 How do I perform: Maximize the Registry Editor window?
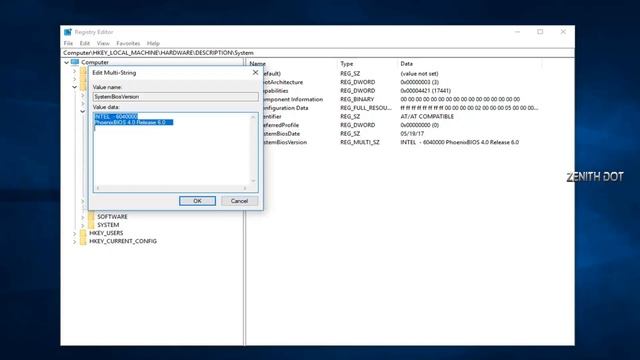540,32
